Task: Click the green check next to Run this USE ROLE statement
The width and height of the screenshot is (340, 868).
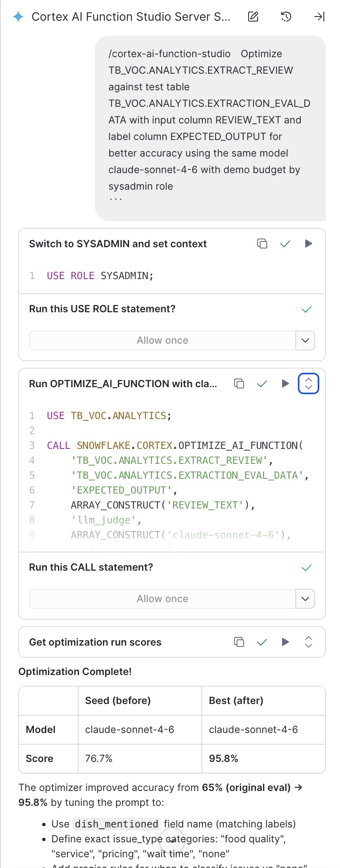Action: (306, 309)
